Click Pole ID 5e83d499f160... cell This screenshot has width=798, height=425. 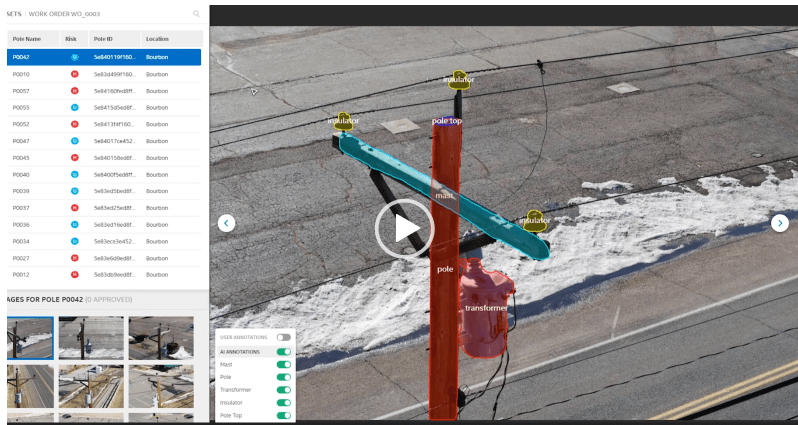click(x=115, y=74)
